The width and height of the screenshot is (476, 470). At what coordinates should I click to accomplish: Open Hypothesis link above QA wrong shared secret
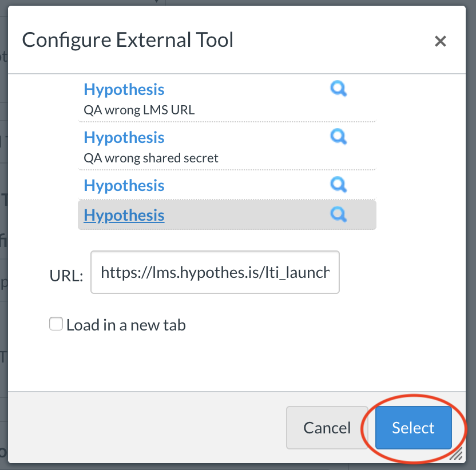[x=124, y=137]
